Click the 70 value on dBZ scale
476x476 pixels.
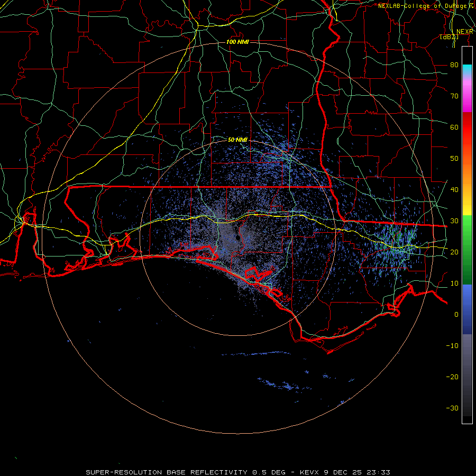click(454, 96)
